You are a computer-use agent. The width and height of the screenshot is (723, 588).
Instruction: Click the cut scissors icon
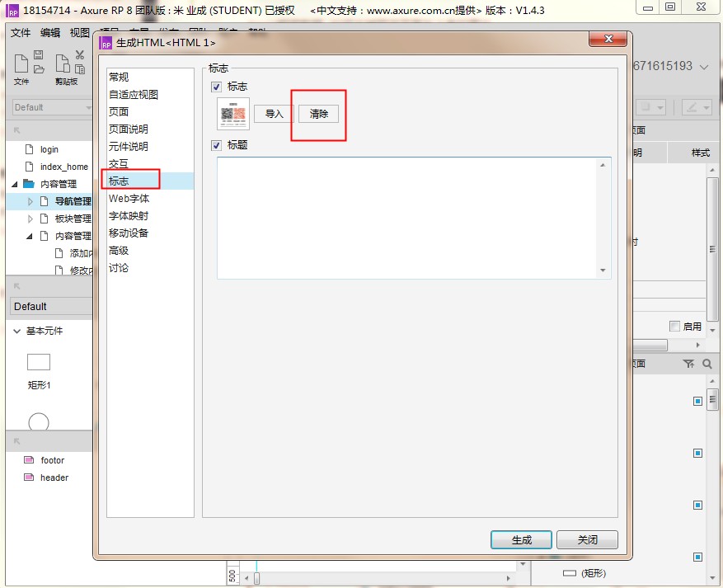(x=80, y=55)
